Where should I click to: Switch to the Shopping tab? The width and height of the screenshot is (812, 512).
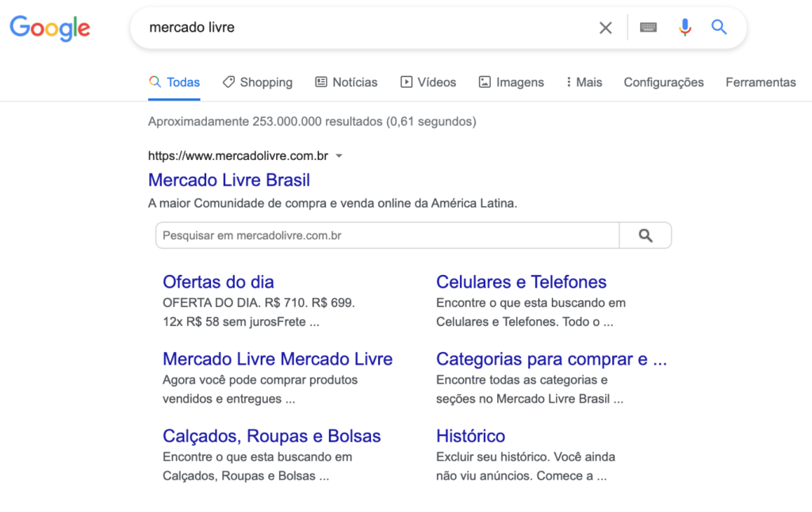coord(258,82)
